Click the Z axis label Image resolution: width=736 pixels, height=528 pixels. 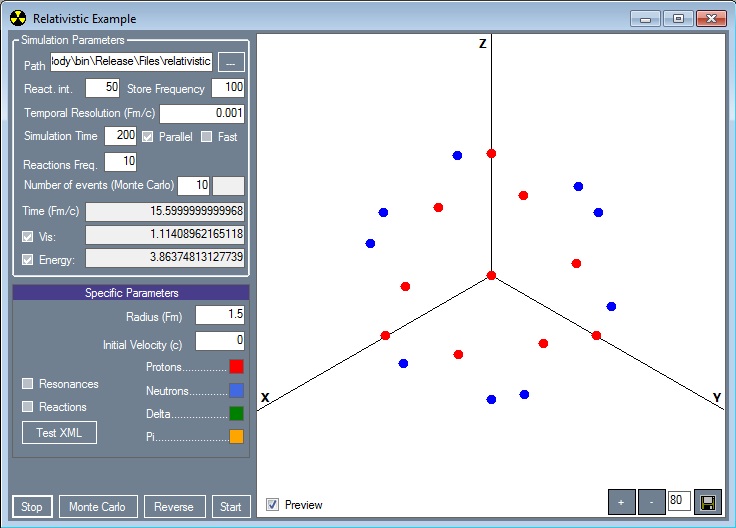(x=483, y=44)
